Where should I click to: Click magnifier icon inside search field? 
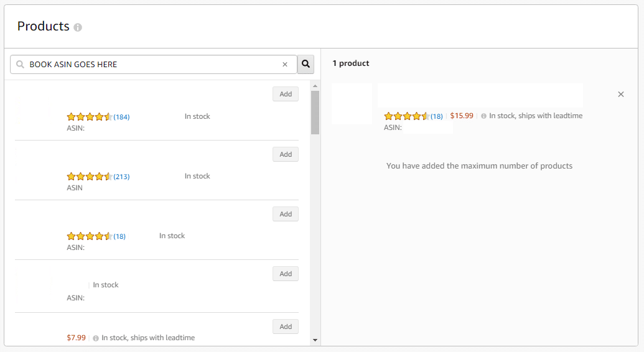pos(20,65)
